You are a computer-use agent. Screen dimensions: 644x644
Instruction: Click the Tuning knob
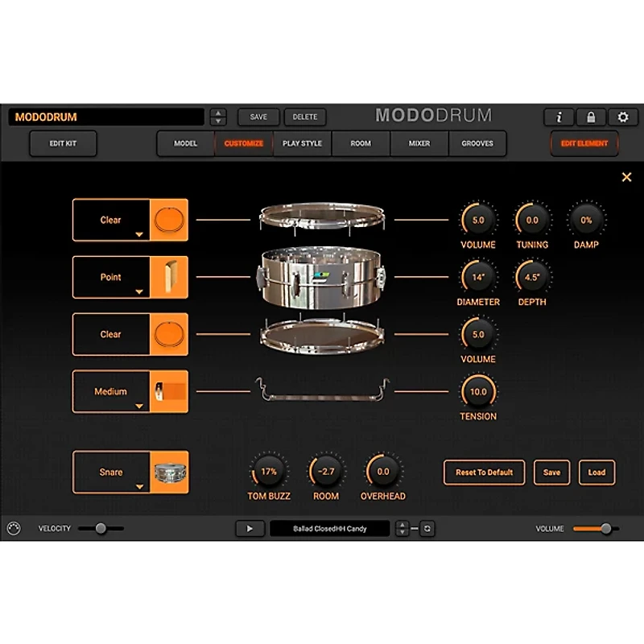[532, 220]
